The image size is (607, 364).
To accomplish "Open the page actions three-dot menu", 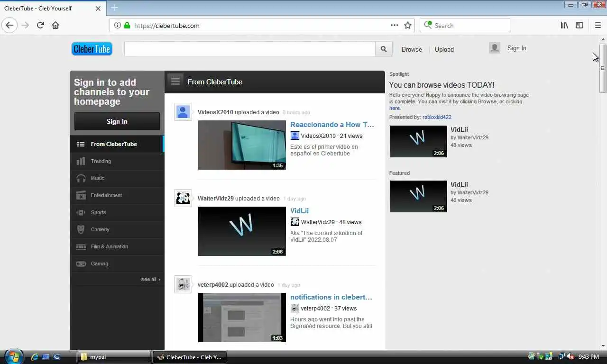I will coord(395,26).
